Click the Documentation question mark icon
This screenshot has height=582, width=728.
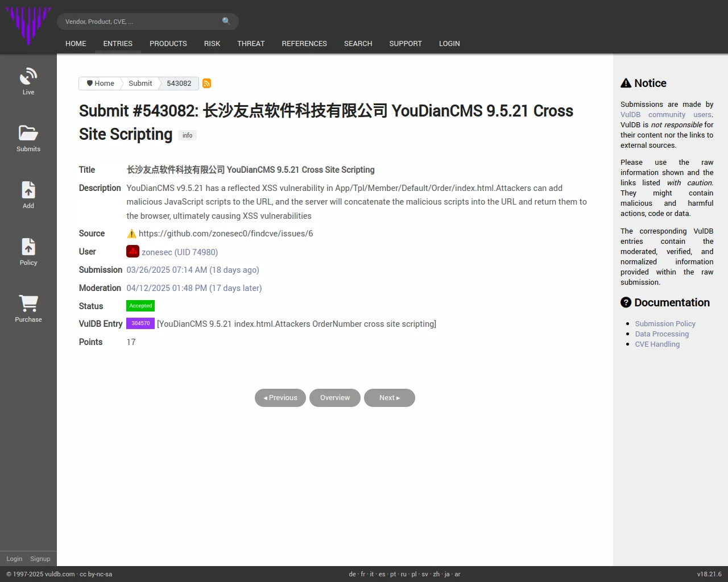pyautogui.click(x=626, y=302)
